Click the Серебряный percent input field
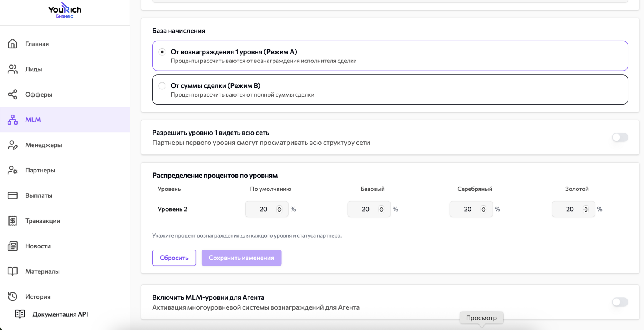 [x=467, y=209]
